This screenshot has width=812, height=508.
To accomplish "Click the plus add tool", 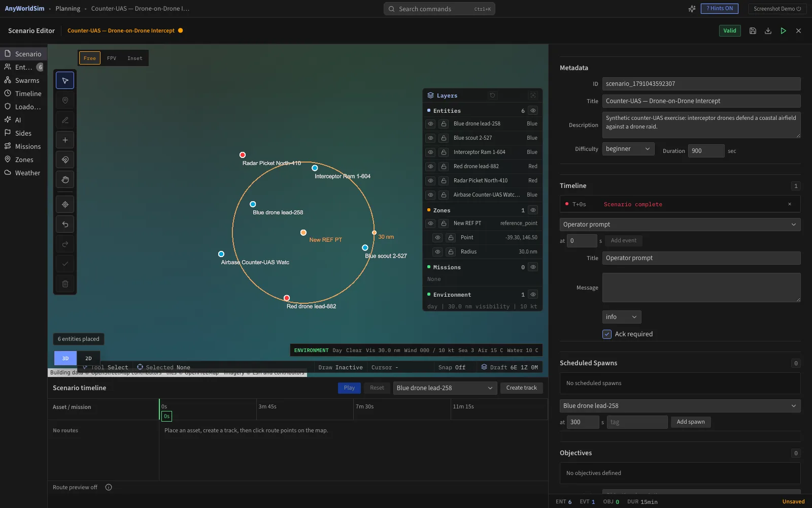I will point(65,140).
